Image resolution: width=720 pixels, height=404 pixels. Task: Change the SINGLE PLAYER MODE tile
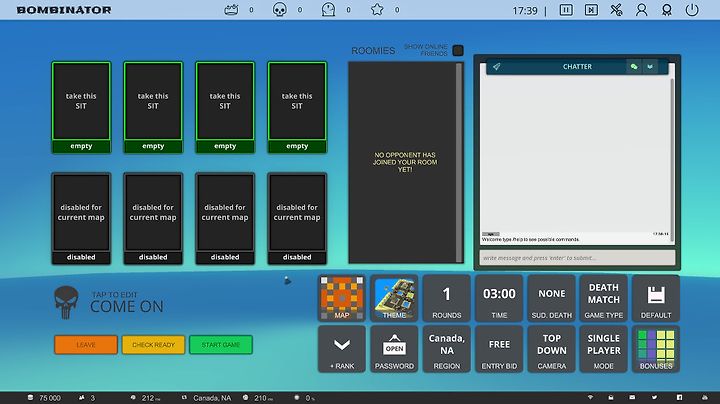coord(603,349)
